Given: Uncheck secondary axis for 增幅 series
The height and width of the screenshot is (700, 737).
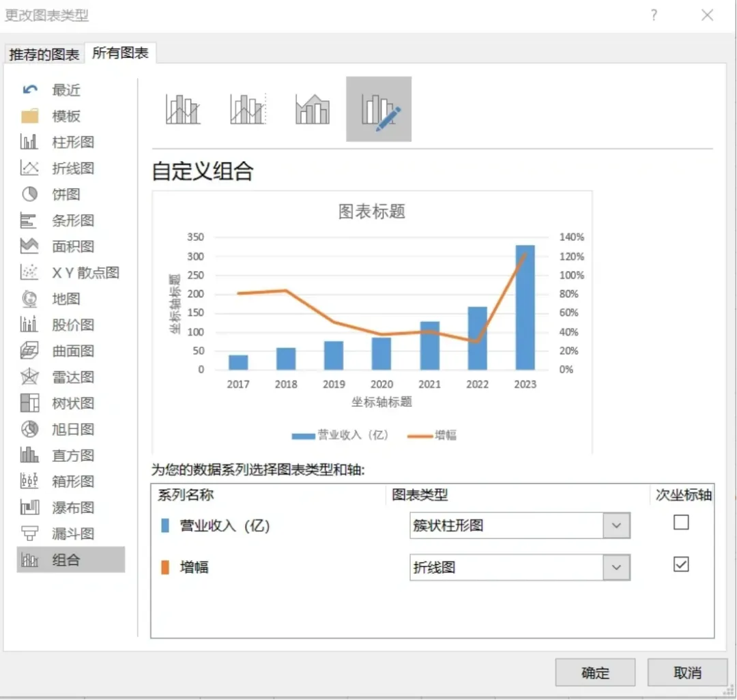Looking at the screenshot, I should pyautogui.click(x=681, y=564).
